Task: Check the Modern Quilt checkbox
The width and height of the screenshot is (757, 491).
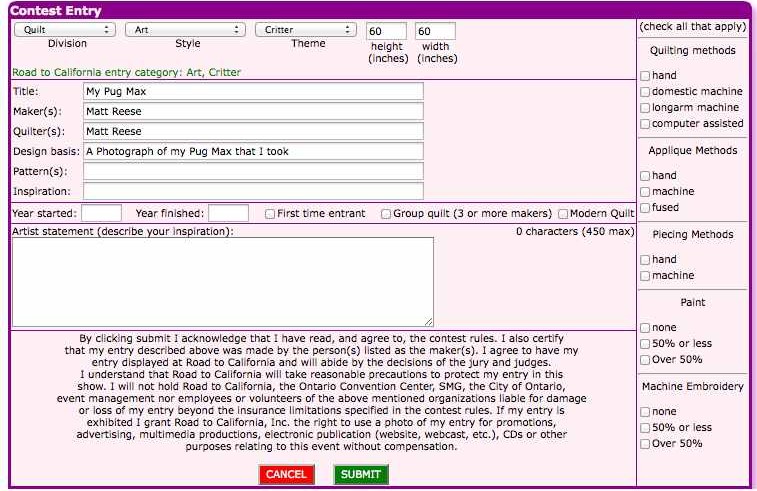Action: (x=563, y=214)
